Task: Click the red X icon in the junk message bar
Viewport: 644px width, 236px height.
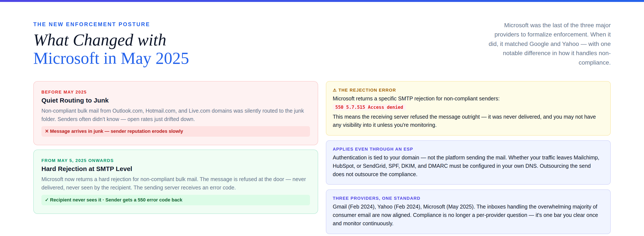Action: [47, 131]
